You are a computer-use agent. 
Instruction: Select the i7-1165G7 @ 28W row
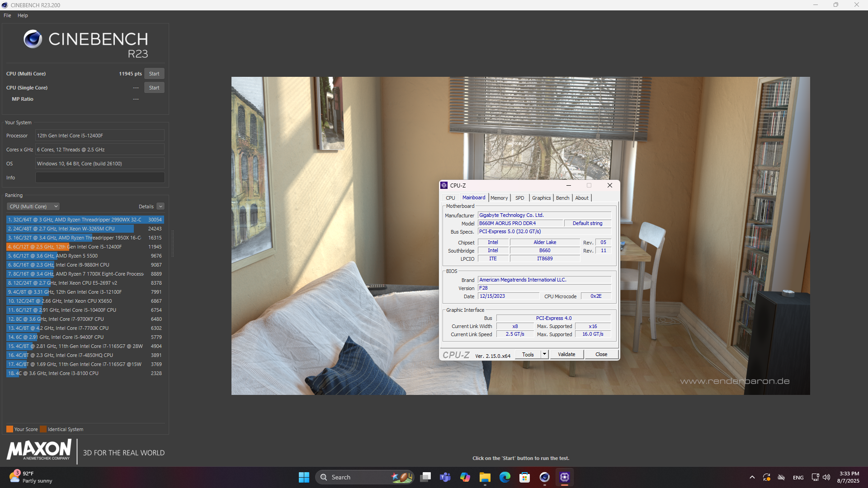point(85,346)
